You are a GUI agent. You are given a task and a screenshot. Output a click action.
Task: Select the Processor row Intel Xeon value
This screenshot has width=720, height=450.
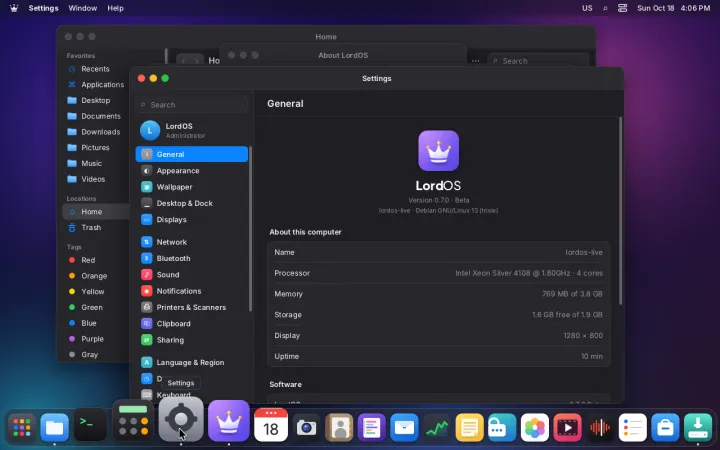pyautogui.click(x=529, y=273)
